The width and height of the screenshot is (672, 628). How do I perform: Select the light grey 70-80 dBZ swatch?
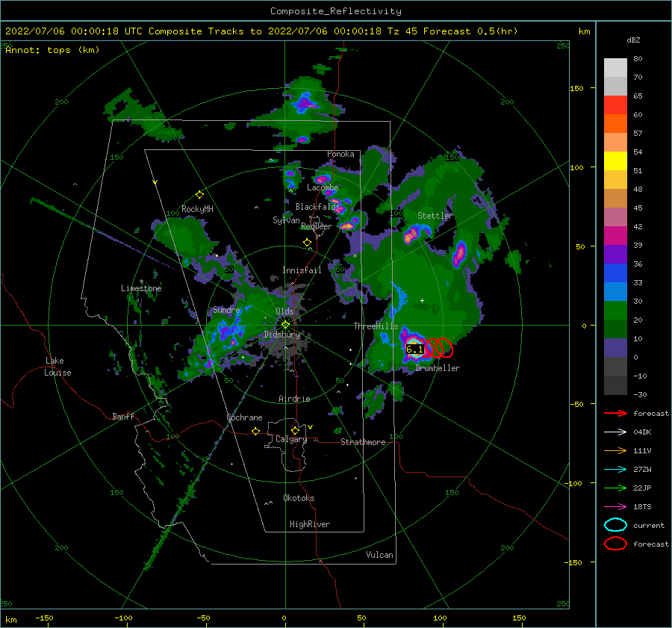[615, 68]
